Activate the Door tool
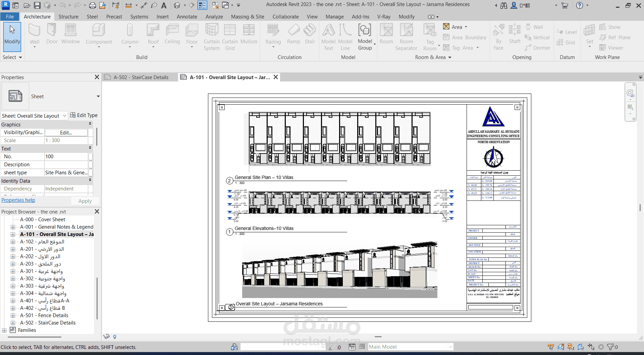The height and width of the screenshot is (355, 644). 52,34
